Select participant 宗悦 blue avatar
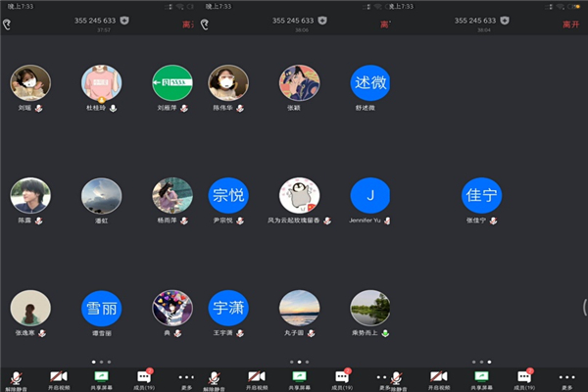588x392 pixels. [x=227, y=196]
